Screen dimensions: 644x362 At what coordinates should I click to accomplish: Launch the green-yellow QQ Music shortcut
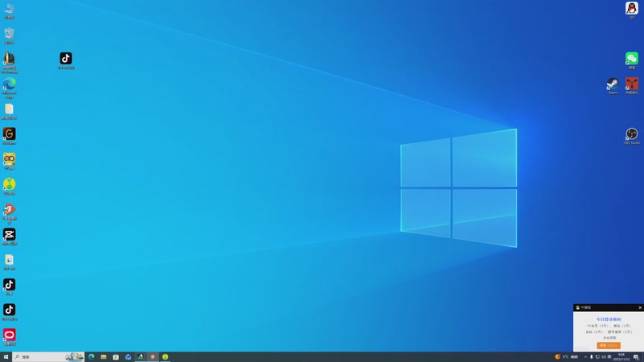[x=9, y=186]
